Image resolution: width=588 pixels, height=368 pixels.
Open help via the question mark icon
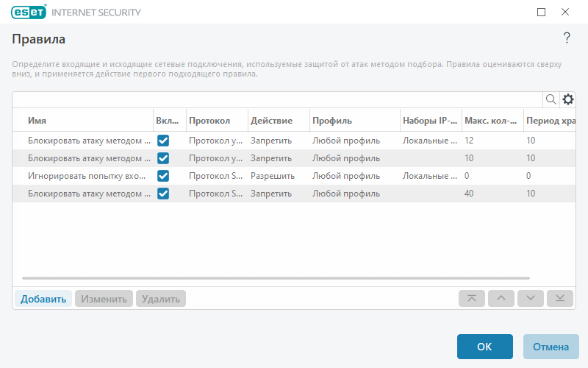567,38
